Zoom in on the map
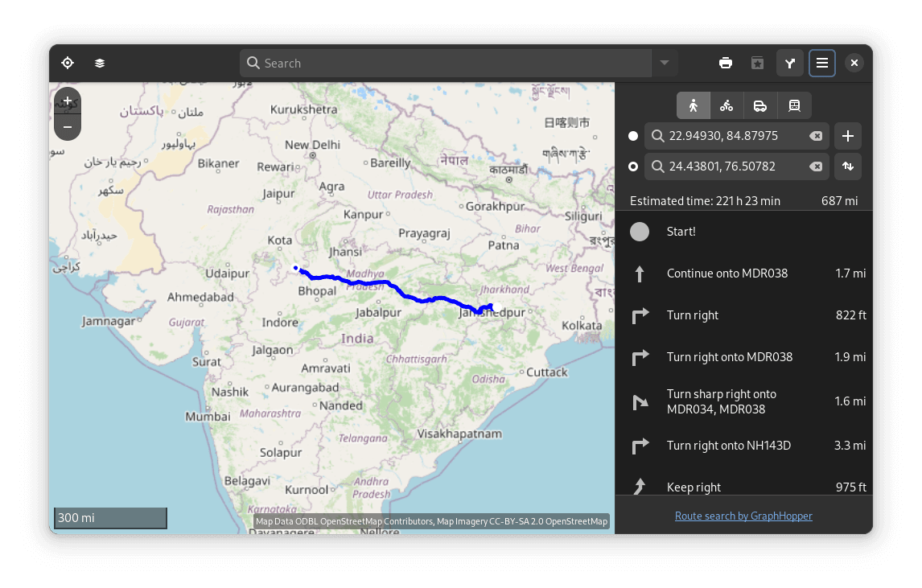Screen dimensions: 922x588 [68, 101]
